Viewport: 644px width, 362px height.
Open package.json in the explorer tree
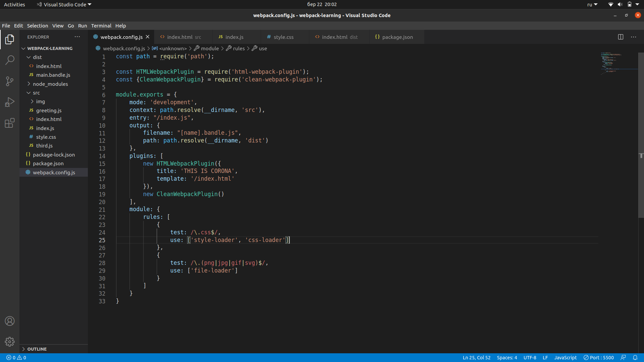54,164
